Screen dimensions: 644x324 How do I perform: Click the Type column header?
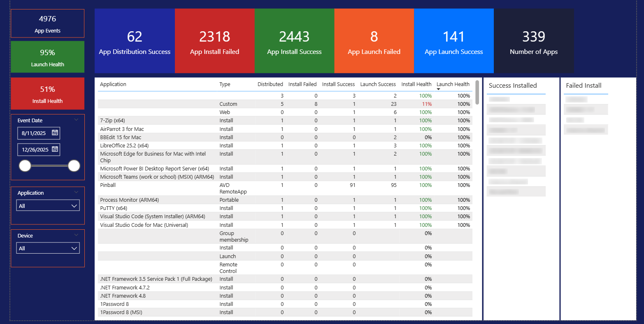225,84
